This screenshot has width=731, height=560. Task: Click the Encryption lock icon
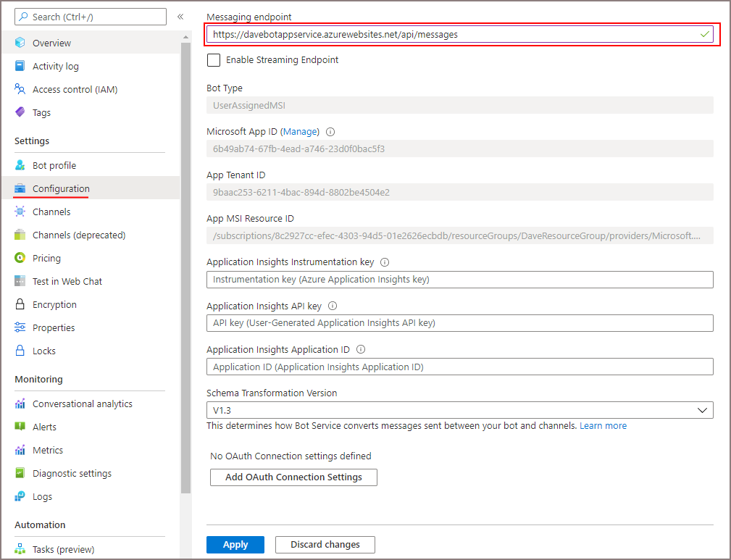click(x=20, y=304)
